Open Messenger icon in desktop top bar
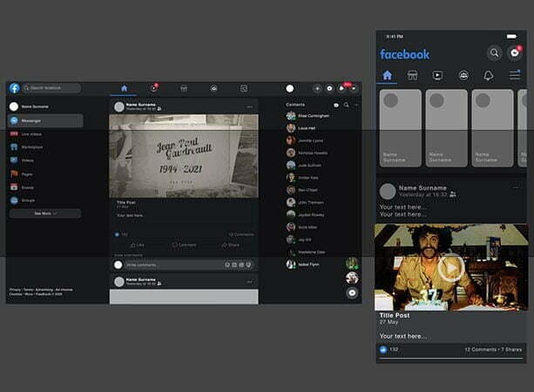The width and height of the screenshot is (534, 392). (329, 89)
